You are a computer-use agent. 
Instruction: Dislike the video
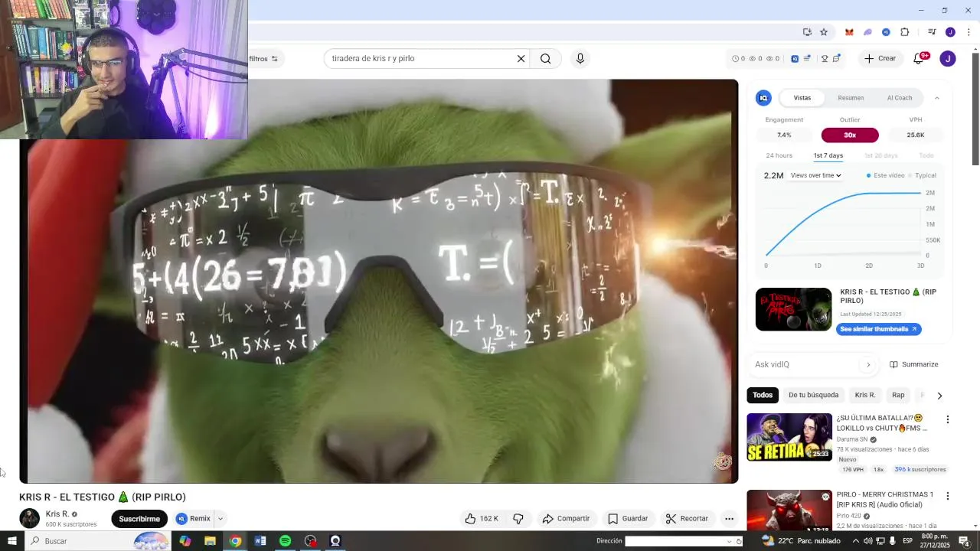[x=518, y=518]
